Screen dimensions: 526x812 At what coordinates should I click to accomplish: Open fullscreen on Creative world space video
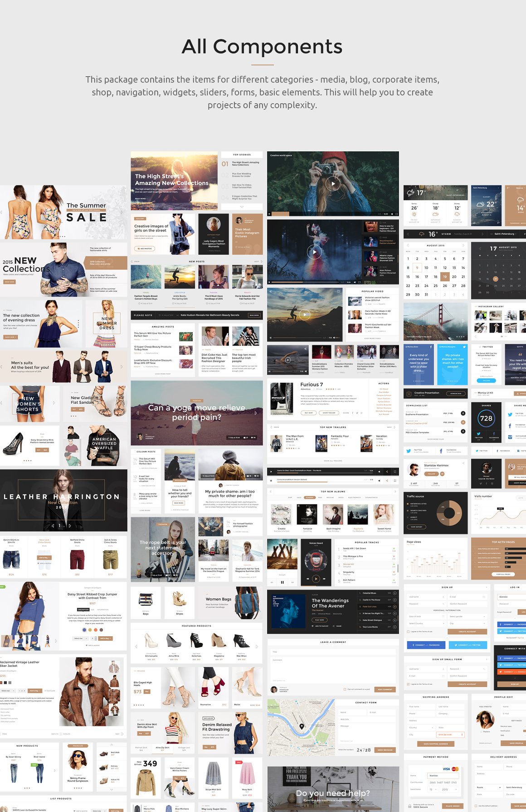click(396, 214)
